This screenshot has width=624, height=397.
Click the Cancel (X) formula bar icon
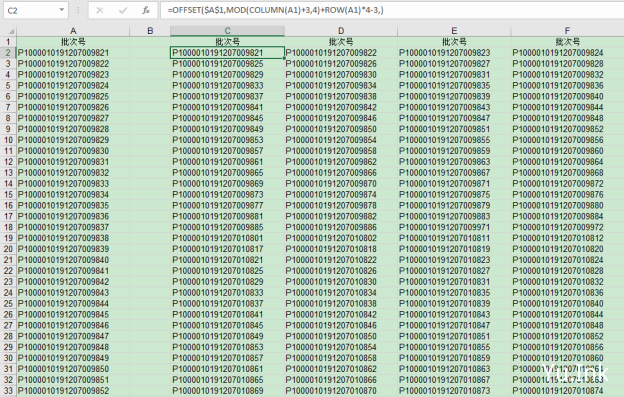[99, 10]
